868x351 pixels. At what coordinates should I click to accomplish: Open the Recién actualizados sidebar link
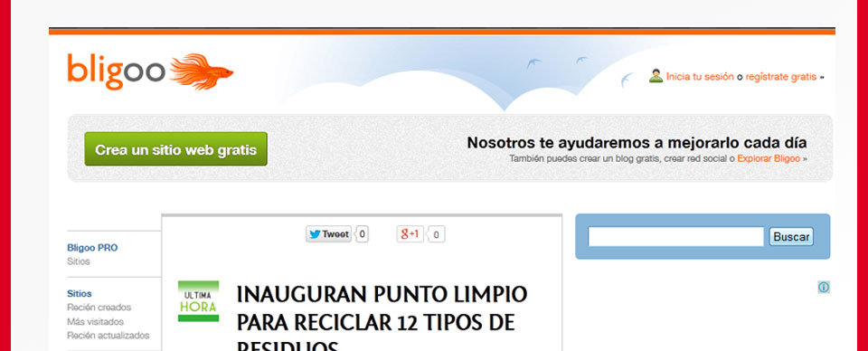coord(108,336)
